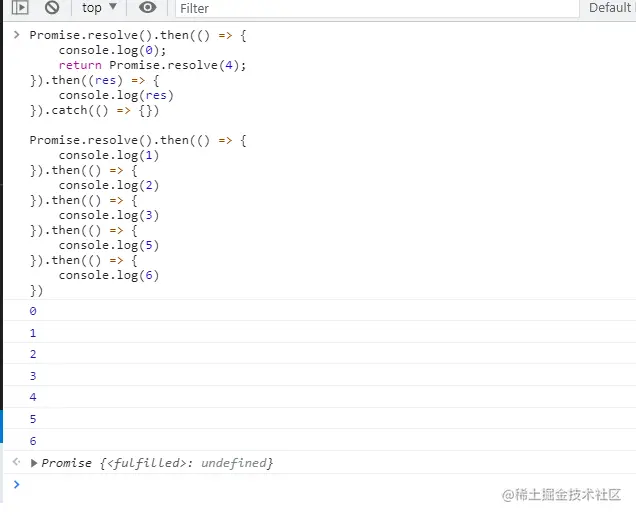Click the '}).then((res) => {' code line
The image size is (636, 517).
(x=95, y=80)
